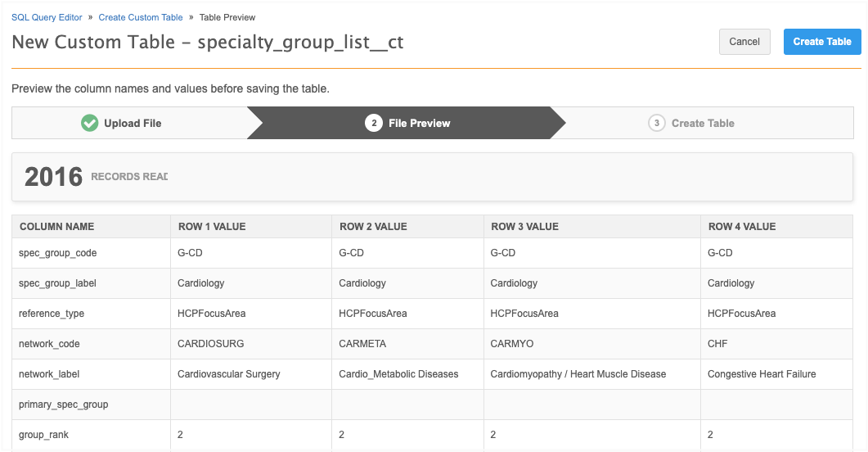Select the CARDIOSURG network code value
Viewport: 868px width, 452px height.
(x=210, y=344)
